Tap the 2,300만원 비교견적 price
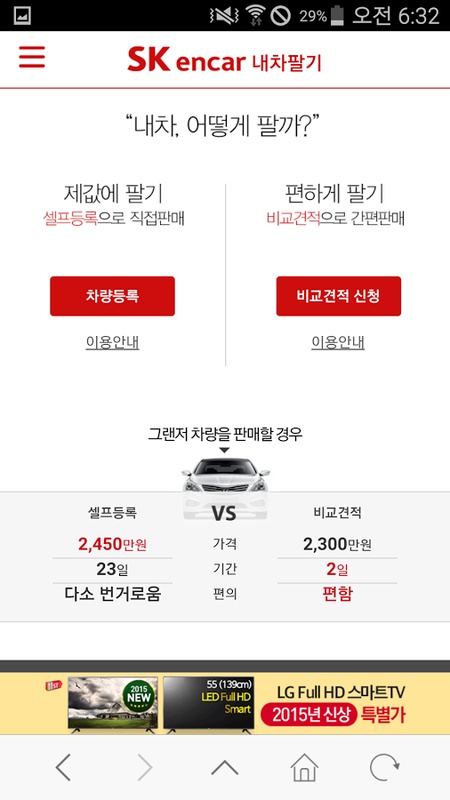 pyautogui.click(x=337, y=544)
